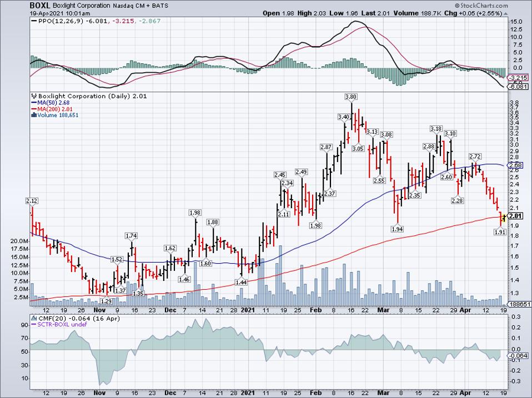Click the up arrow after the Chg percentage
Viewport: 532px width, 398px height.
pyautogui.click(x=506, y=13)
